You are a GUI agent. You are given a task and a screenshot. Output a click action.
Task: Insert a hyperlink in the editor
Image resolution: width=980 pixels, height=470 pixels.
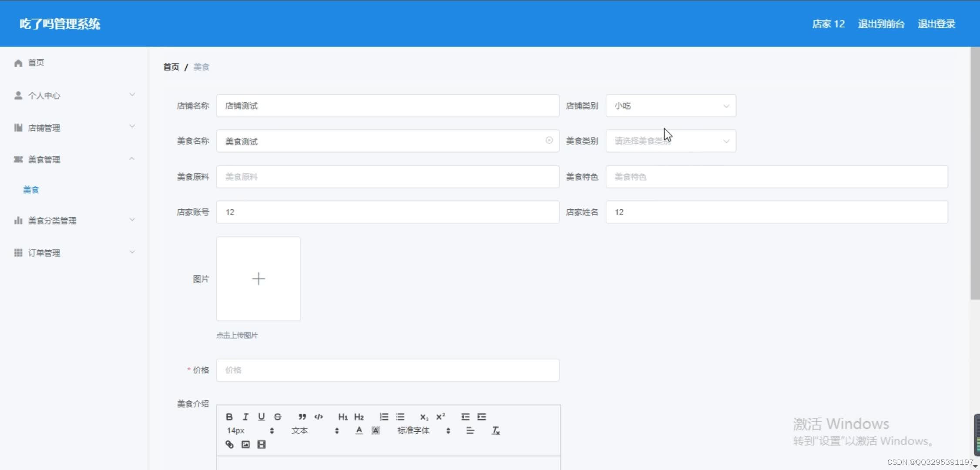[x=229, y=444]
